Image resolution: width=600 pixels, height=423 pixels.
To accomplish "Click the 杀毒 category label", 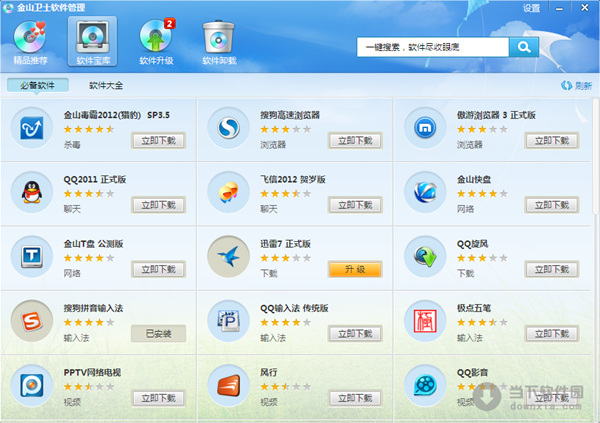I will coord(72,145).
